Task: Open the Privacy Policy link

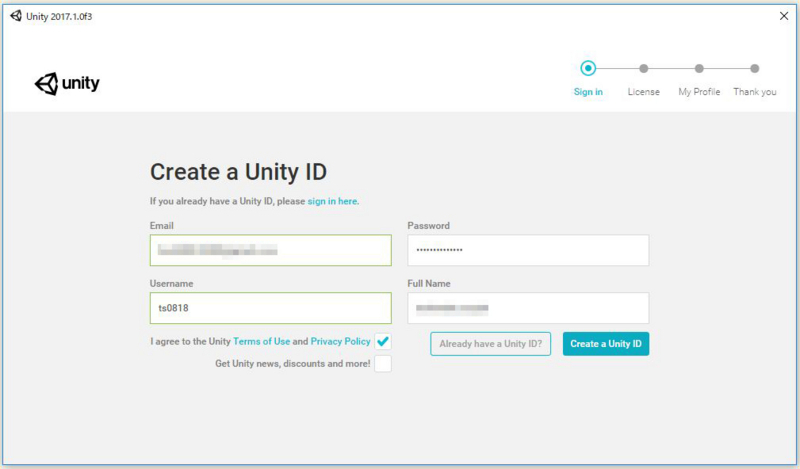Action: (x=340, y=341)
